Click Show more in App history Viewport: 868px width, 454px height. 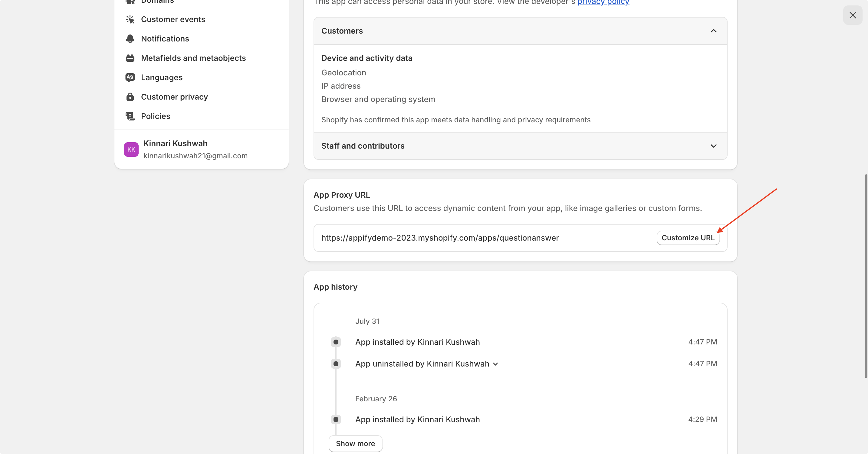355,443
